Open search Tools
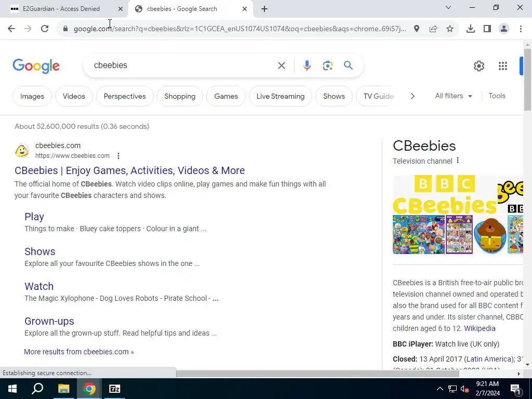Image resolution: width=532 pixels, height=399 pixels. (x=497, y=96)
